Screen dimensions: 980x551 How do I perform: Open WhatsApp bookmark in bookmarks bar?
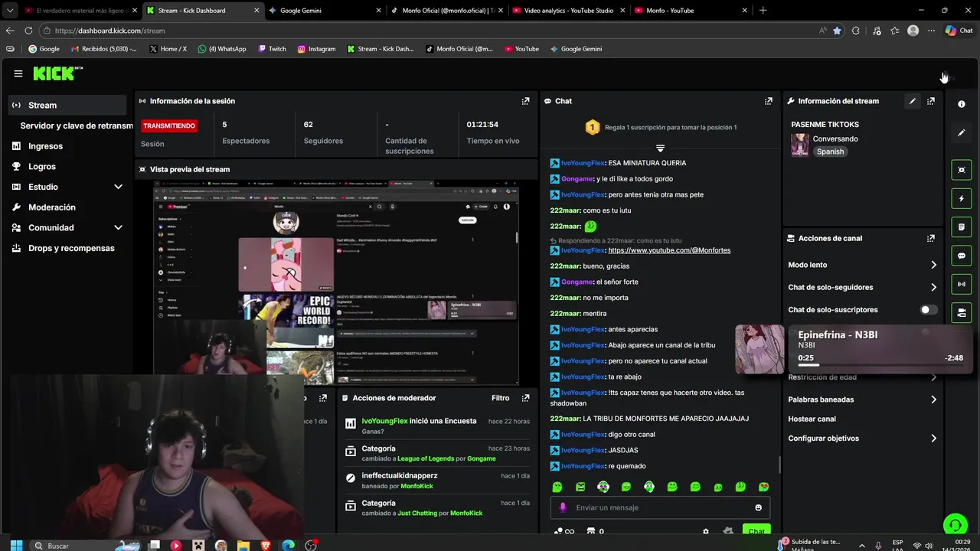pos(222,49)
